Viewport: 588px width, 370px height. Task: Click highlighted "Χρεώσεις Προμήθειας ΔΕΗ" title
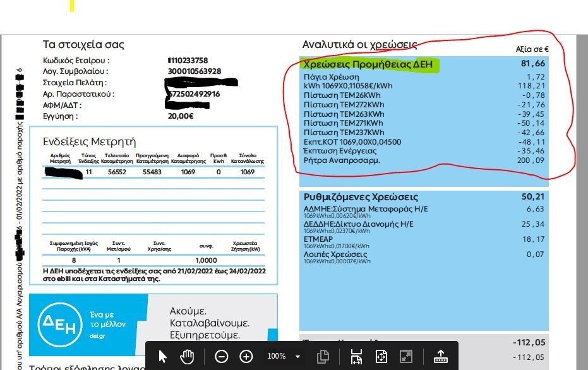tap(368, 64)
